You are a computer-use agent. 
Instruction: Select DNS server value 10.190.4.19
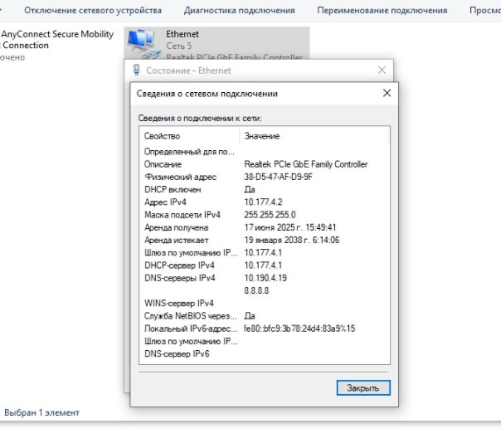tap(265, 278)
